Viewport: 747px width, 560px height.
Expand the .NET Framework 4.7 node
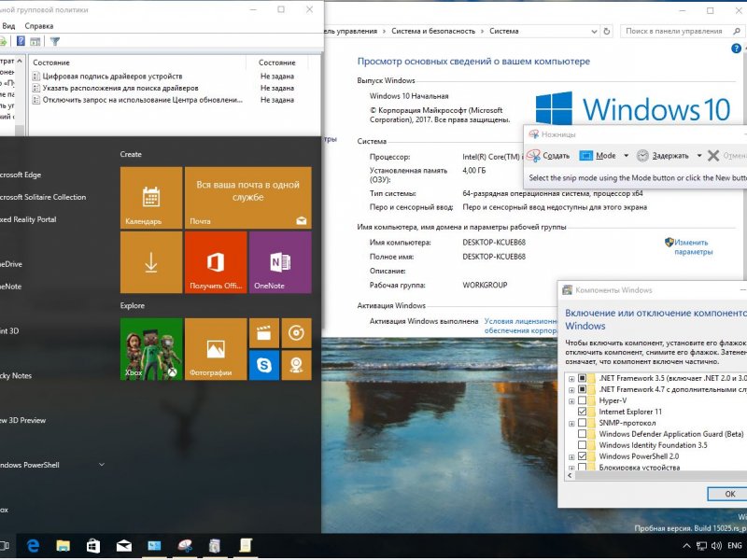[571, 390]
